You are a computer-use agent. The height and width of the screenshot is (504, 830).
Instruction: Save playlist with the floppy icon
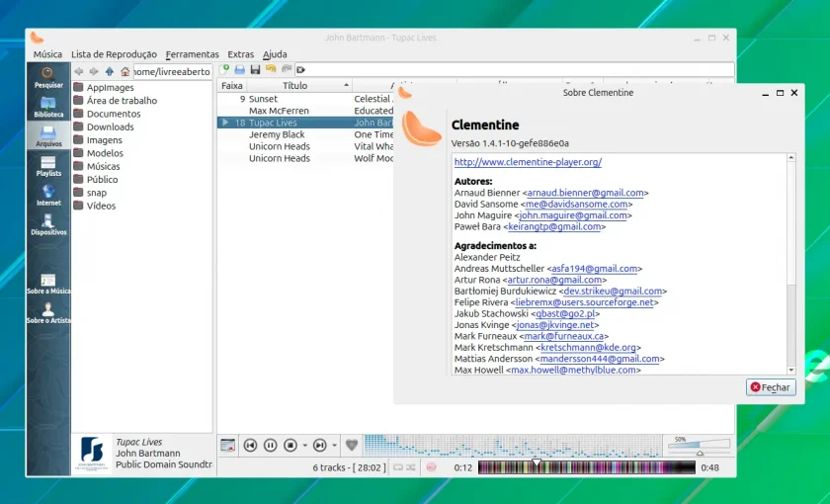tap(255, 69)
